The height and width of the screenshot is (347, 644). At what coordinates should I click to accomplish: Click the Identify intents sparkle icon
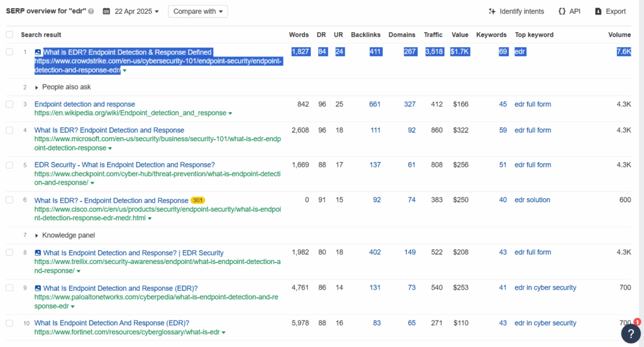492,11
